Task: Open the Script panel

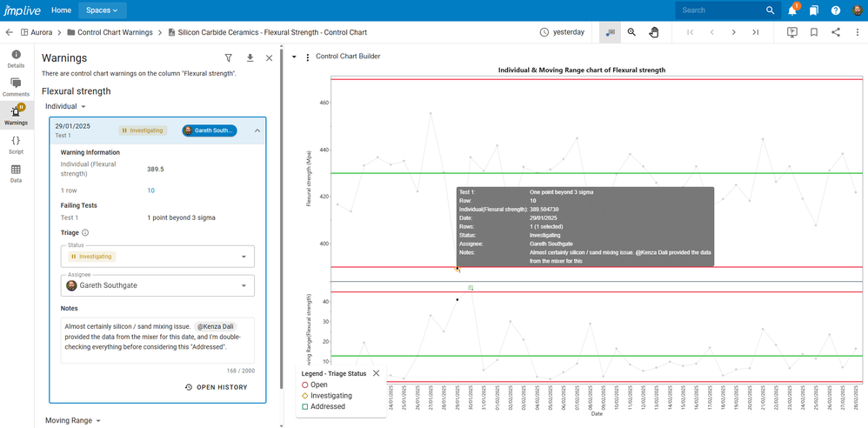Action: click(16, 144)
